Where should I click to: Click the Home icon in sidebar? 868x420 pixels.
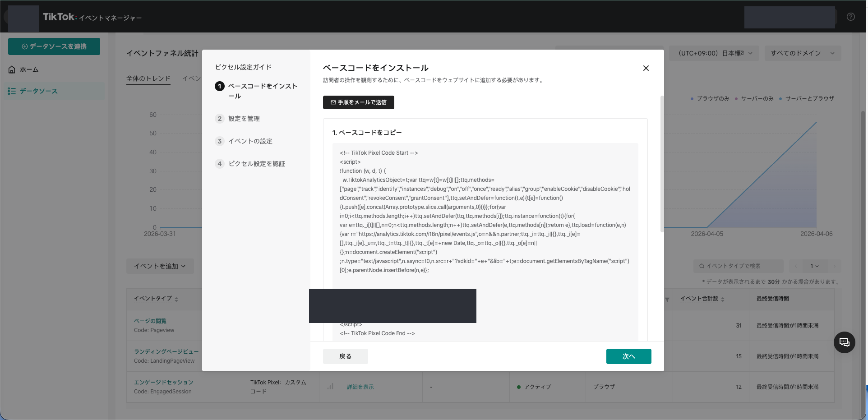coord(12,69)
